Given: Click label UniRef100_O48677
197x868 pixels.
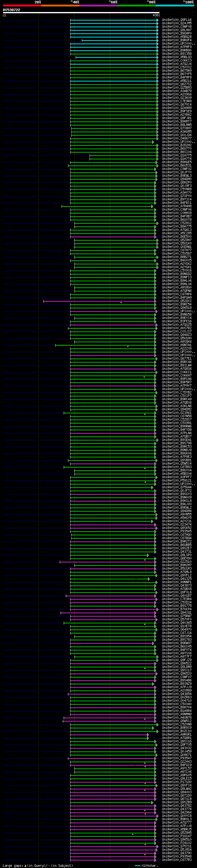Looking at the screenshot, I should [177, 138].
